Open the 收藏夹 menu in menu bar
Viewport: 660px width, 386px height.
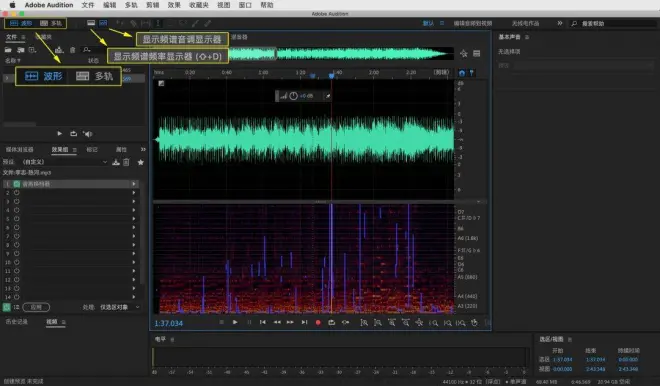[199, 5]
